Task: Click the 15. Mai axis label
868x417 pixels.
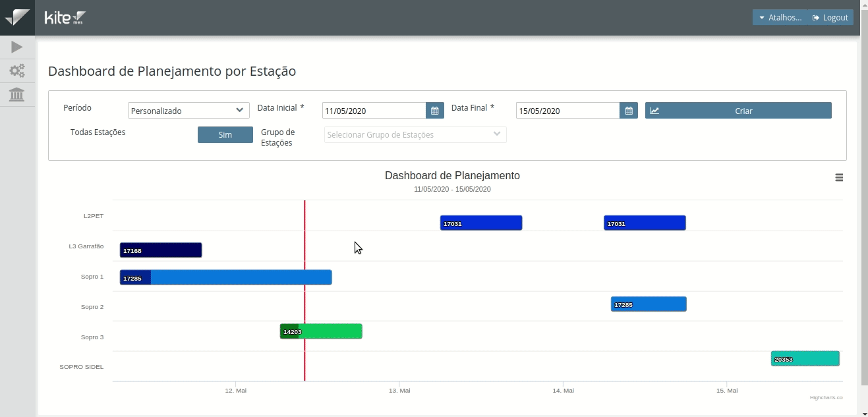Action: (727, 391)
